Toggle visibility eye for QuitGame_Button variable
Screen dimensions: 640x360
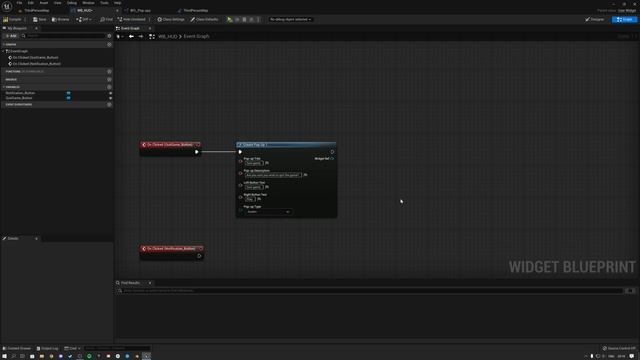(111, 98)
